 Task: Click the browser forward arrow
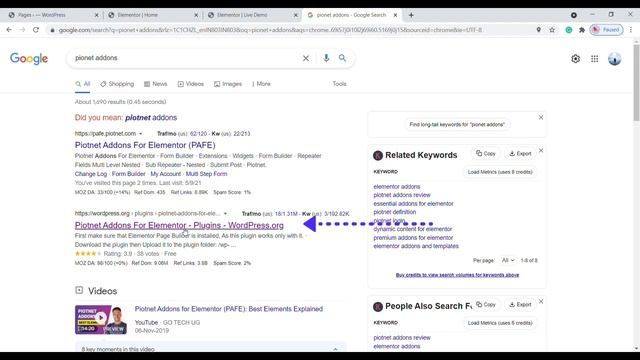coord(22,30)
